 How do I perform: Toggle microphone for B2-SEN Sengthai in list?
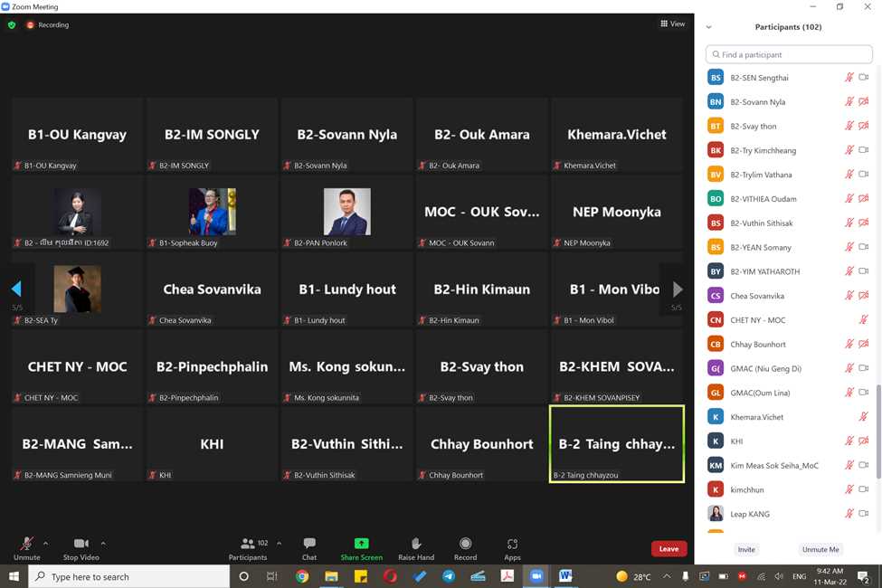tap(849, 78)
